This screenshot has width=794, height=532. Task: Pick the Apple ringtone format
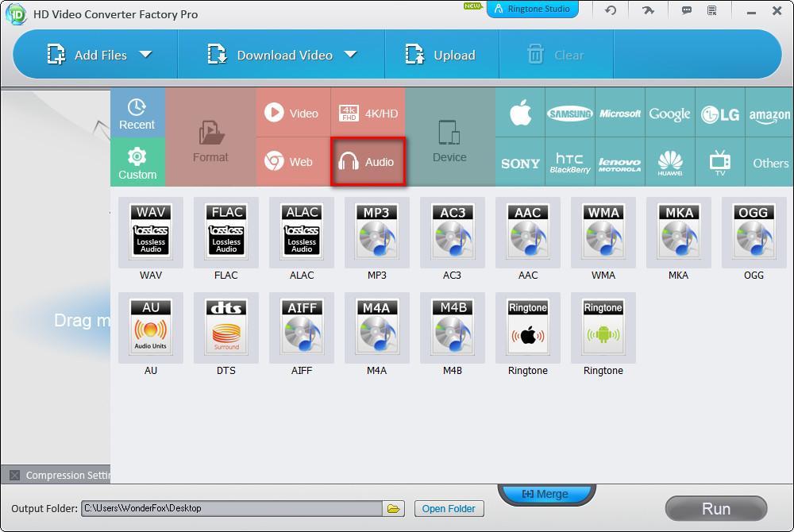tap(528, 328)
